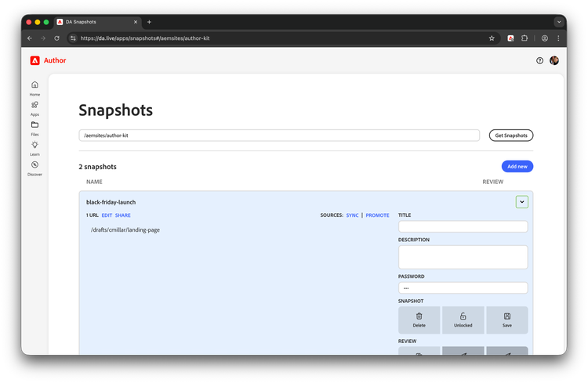Open Home in the left sidebar
Image resolution: width=588 pixels, height=383 pixels.
click(34, 85)
